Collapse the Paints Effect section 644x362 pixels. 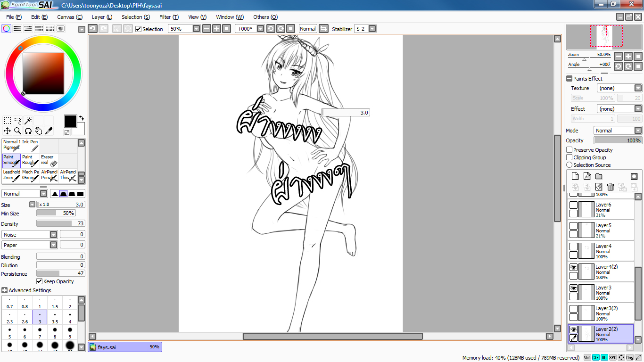click(569, 79)
